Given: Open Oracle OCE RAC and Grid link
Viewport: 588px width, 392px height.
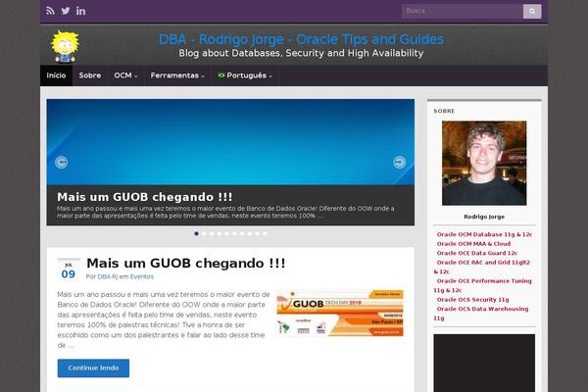Looking at the screenshot, I should (x=482, y=268).
